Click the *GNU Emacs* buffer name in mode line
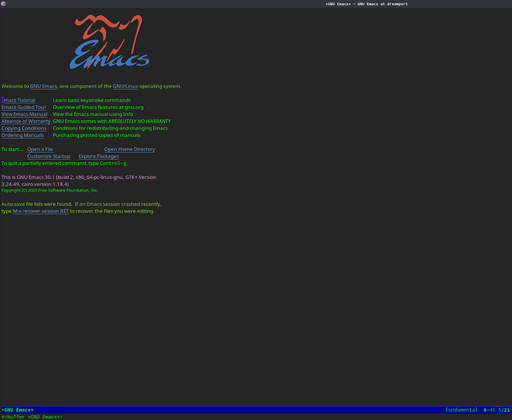 (x=18, y=410)
